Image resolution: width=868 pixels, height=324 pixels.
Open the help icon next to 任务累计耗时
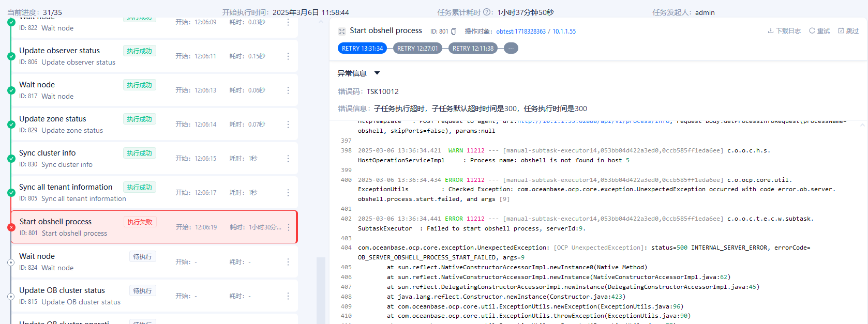point(486,12)
